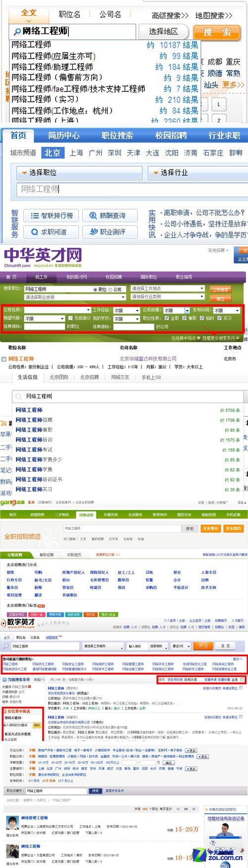Screen dimensions: 248x868
Task: Open the 找工作 tab on ChinaHR
Action: click(42, 277)
